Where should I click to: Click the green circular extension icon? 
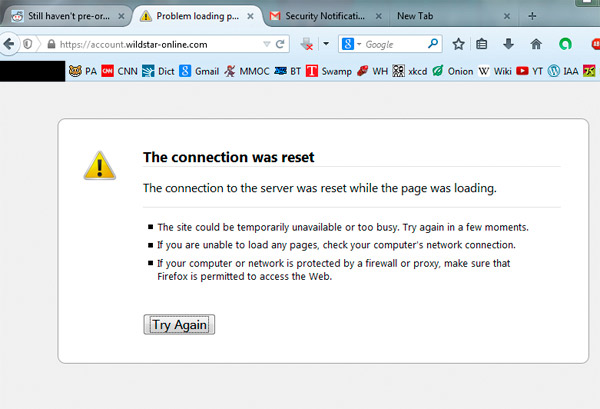[565, 44]
